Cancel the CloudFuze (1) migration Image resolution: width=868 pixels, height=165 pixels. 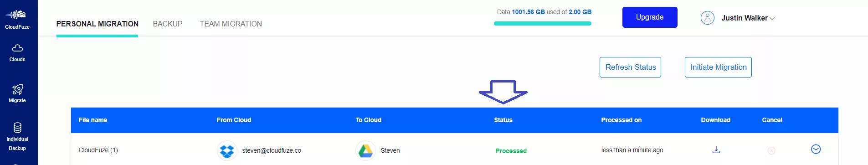coord(771,150)
